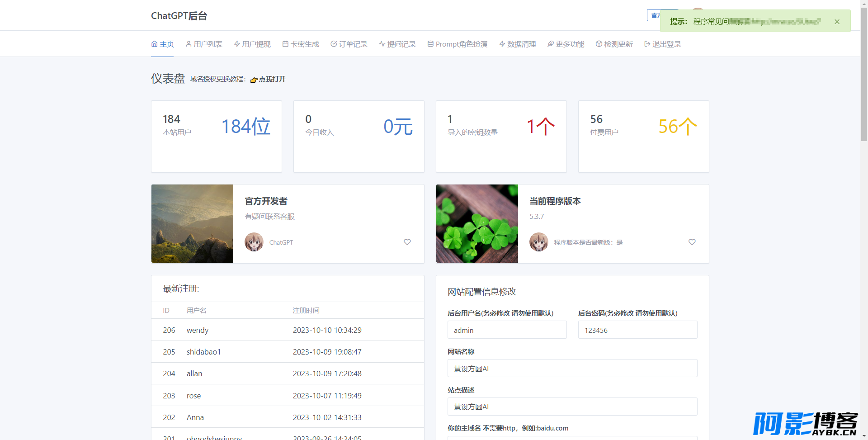The image size is (868, 440).
Task: Click the pen icon beside 更多功能
Action: coord(551,44)
